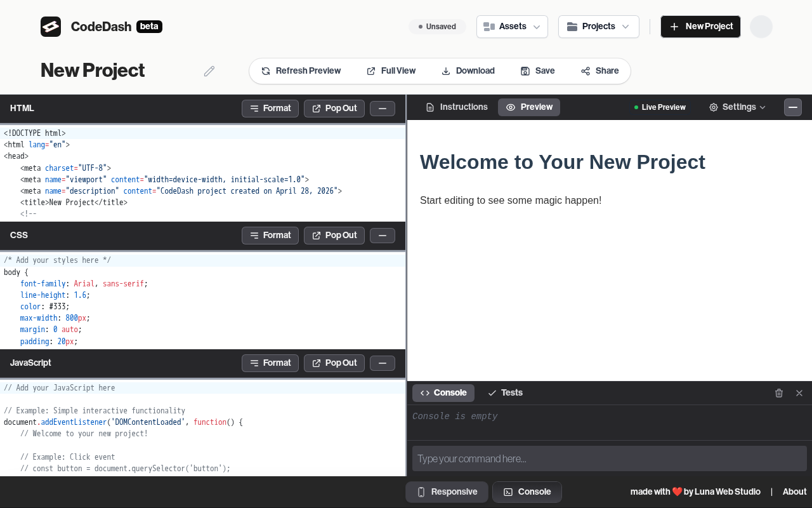Create a New Project
The width and height of the screenshot is (812, 508).
point(700,27)
